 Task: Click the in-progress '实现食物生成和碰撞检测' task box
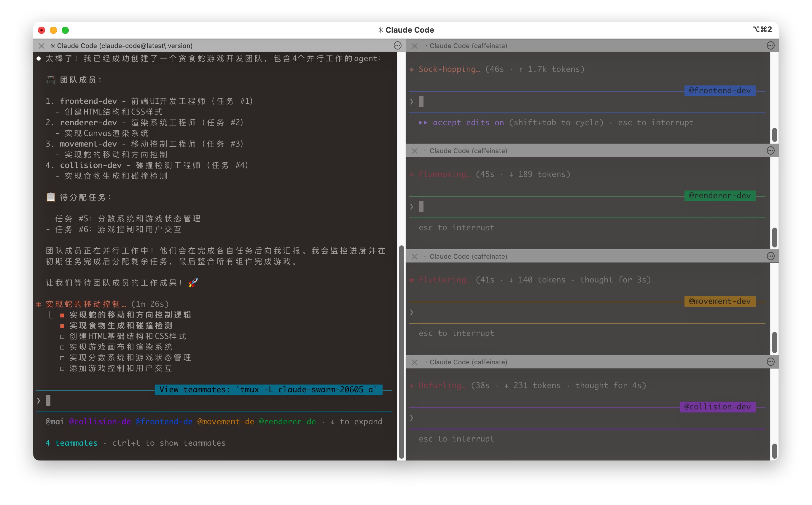click(x=62, y=326)
